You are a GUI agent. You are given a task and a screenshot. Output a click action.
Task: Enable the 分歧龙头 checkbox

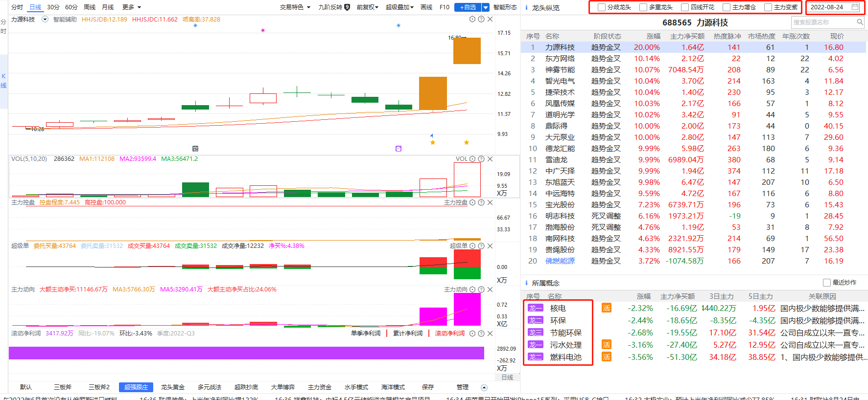tap(601, 7)
